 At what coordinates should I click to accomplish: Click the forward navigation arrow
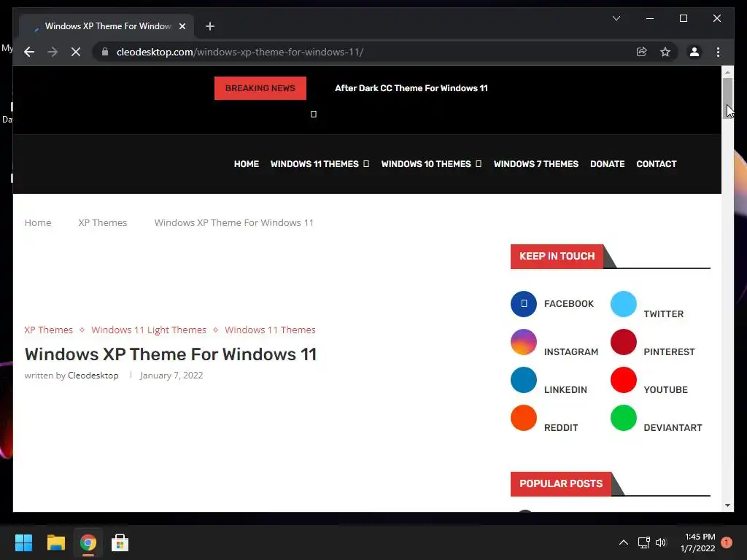point(53,52)
